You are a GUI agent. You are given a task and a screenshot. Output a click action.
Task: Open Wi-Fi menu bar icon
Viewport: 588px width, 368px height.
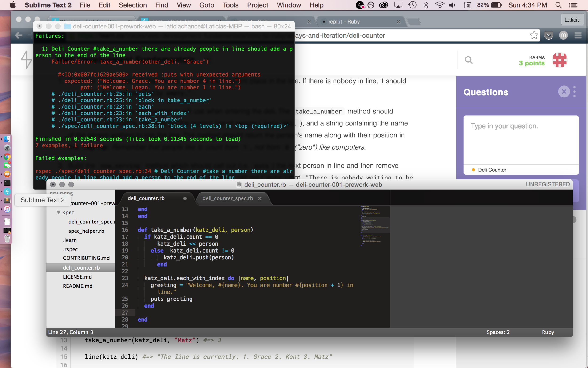(440, 5)
